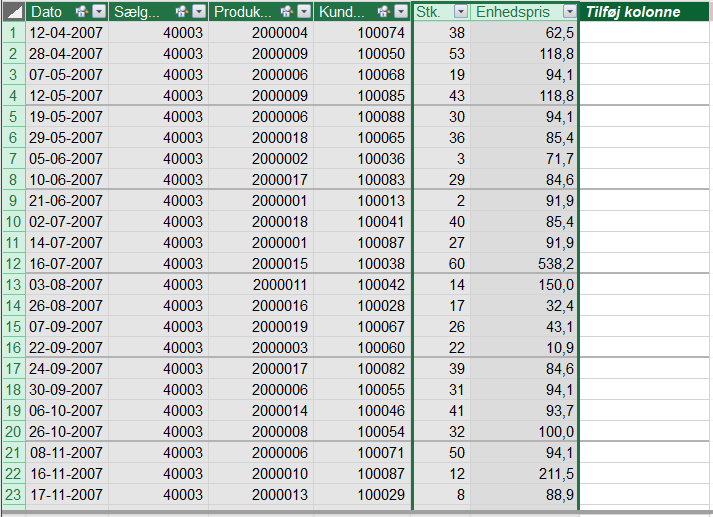Click relationship icon in Kund... column header

[383, 12]
